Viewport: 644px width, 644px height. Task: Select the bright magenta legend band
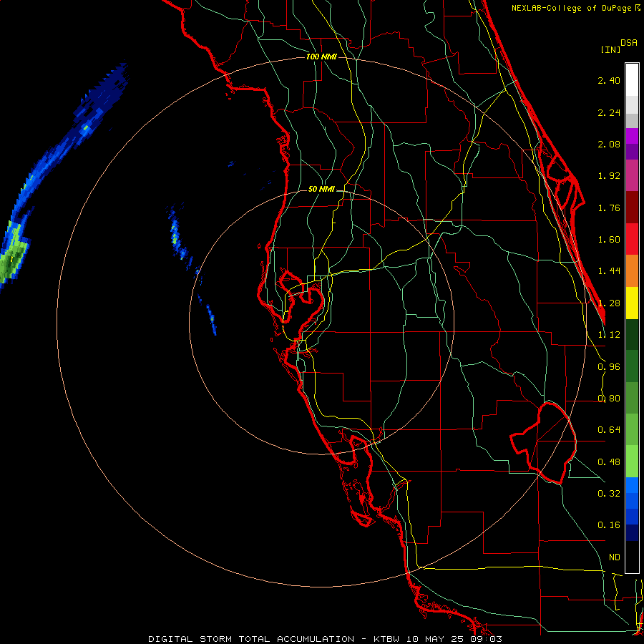(x=632, y=136)
